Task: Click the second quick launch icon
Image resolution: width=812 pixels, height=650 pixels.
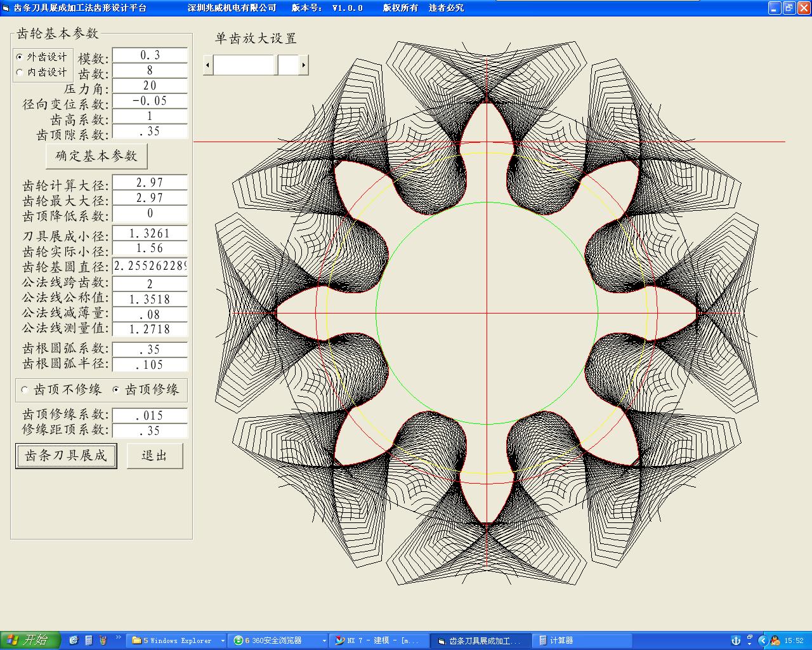Action: point(88,640)
